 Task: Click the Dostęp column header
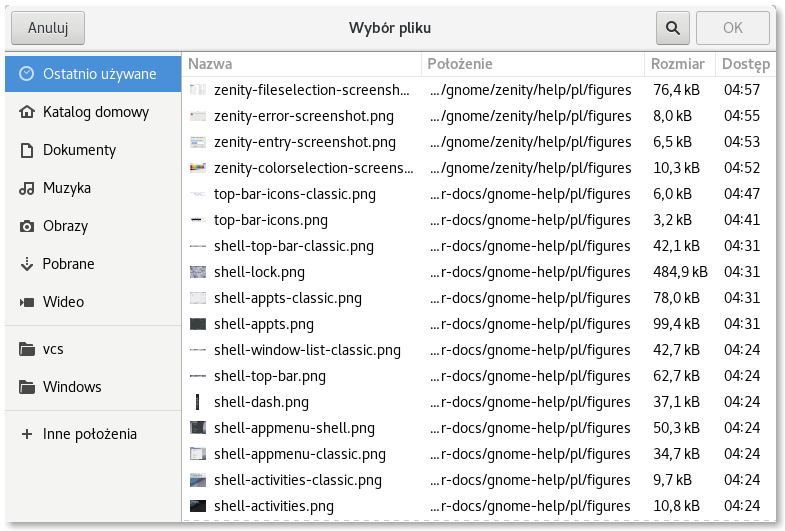coord(745,64)
